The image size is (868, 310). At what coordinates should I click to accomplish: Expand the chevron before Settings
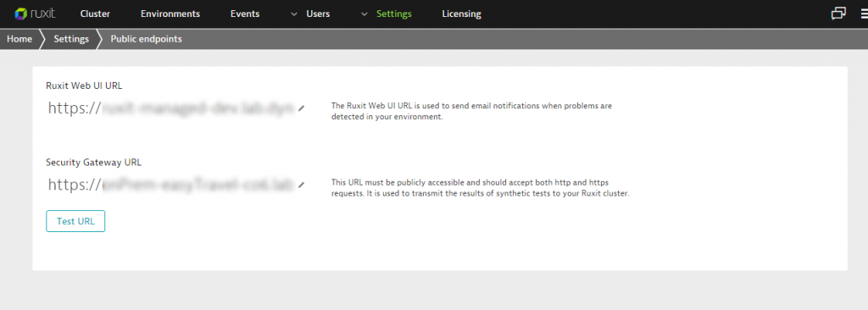point(364,14)
